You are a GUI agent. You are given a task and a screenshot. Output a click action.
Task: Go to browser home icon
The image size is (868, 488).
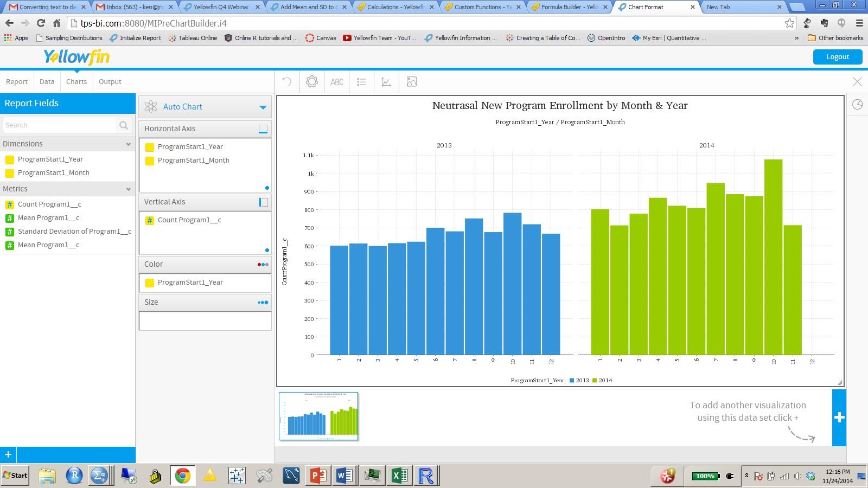(56, 23)
